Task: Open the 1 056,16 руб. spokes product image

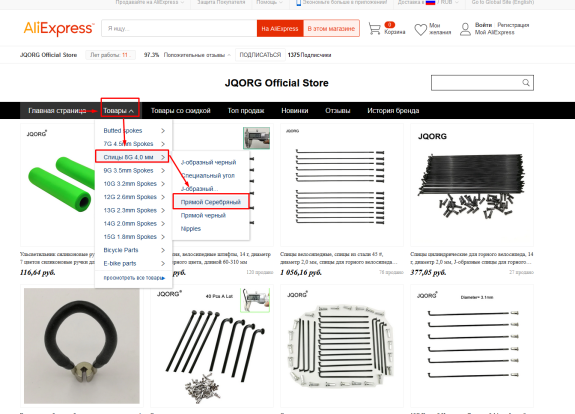Action: (342, 185)
